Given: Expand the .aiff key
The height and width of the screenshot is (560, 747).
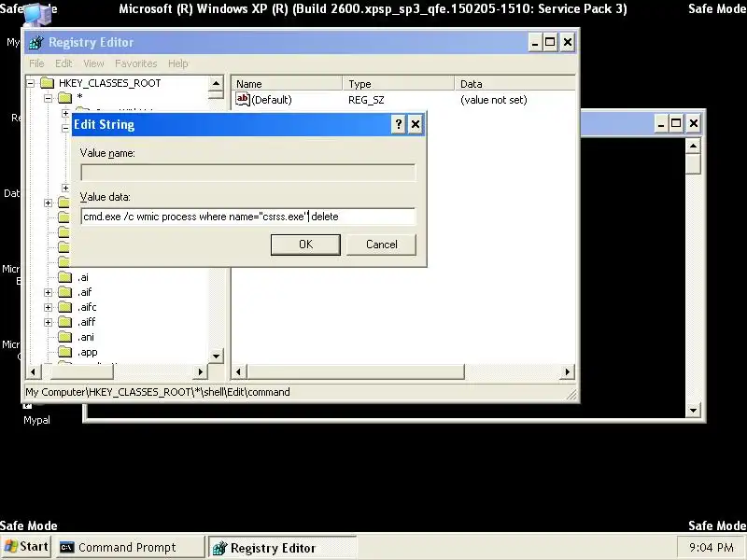Looking at the screenshot, I should pos(49,322).
